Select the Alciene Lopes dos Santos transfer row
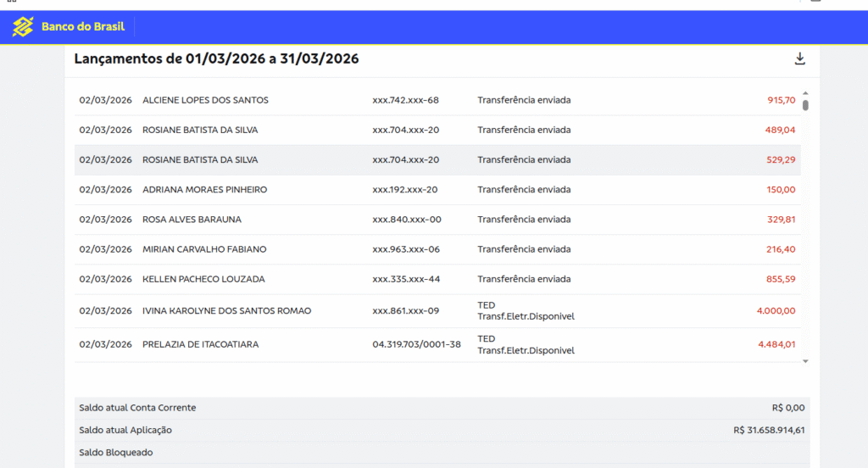868x468 pixels. click(x=437, y=100)
